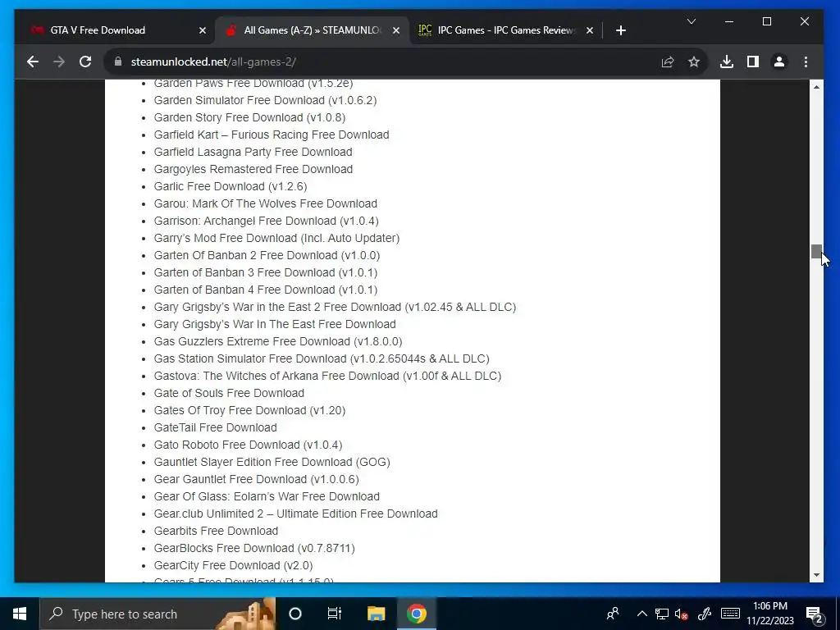
Task: Show hidden system tray icons
Action: click(x=641, y=614)
